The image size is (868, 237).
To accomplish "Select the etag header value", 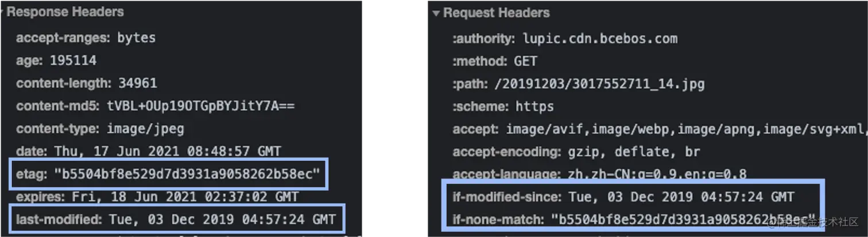I will point(186,174).
